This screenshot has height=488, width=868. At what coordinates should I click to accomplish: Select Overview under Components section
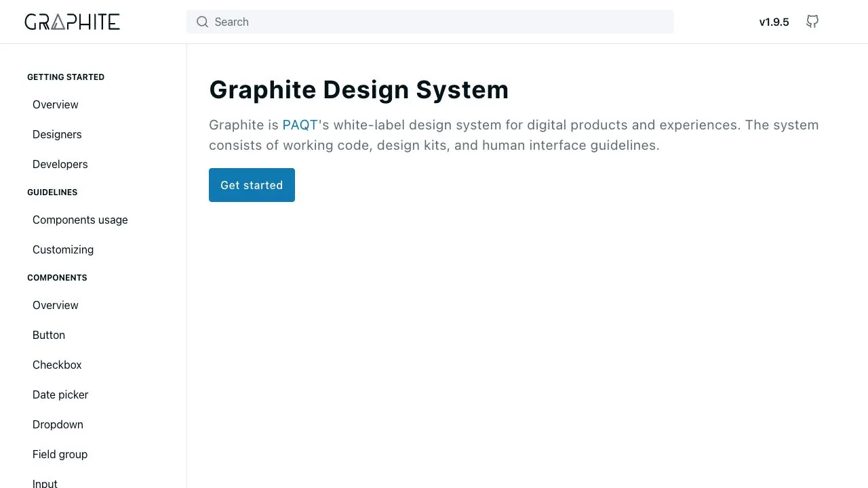tap(56, 305)
